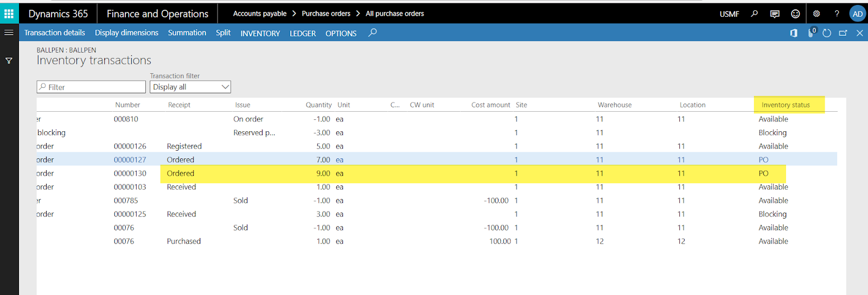Go to Purchase orders breadcrumb
The width and height of the screenshot is (868, 295).
(326, 14)
